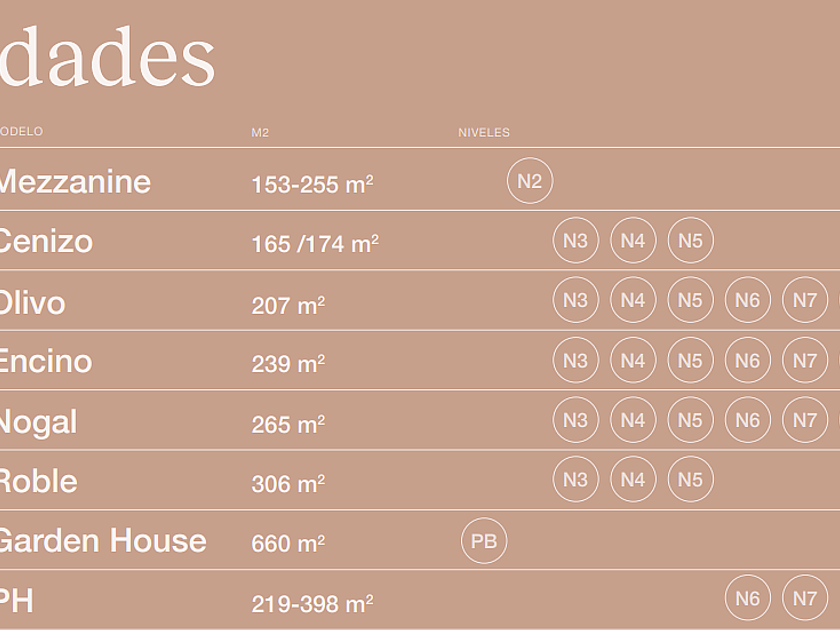Select the Garden House model name

pyautogui.click(x=102, y=541)
